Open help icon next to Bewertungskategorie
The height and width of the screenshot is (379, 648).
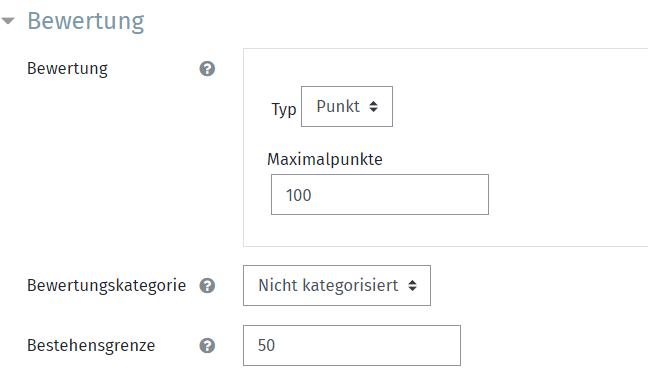coord(207,286)
